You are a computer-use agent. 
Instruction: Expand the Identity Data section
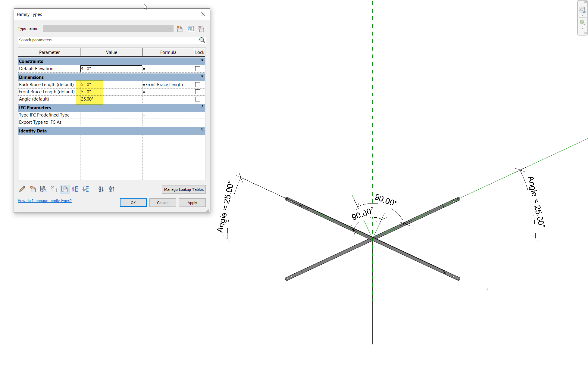coord(202,130)
